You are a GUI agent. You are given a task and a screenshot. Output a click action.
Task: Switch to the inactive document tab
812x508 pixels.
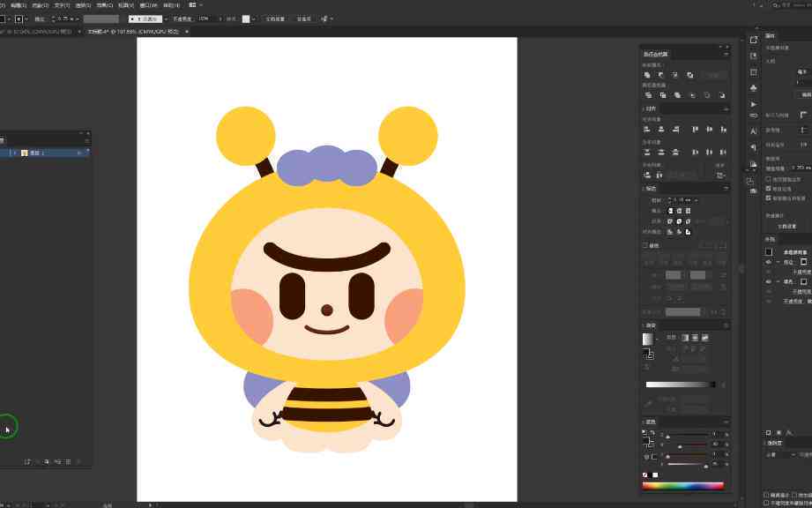coord(39,32)
